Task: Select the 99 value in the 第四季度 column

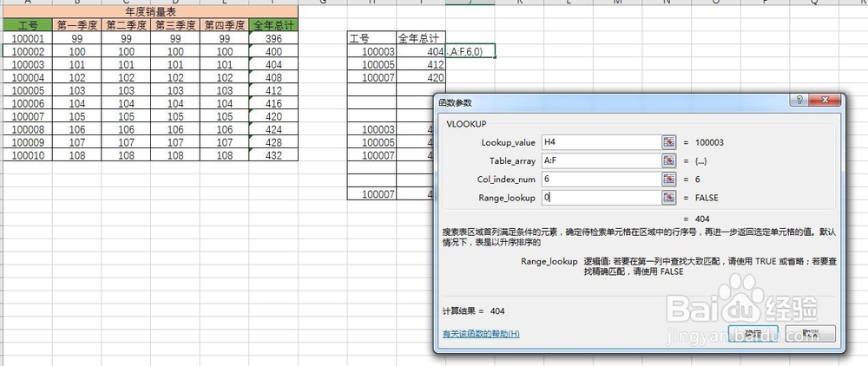Action: pyautogui.click(x=224, y=39)
